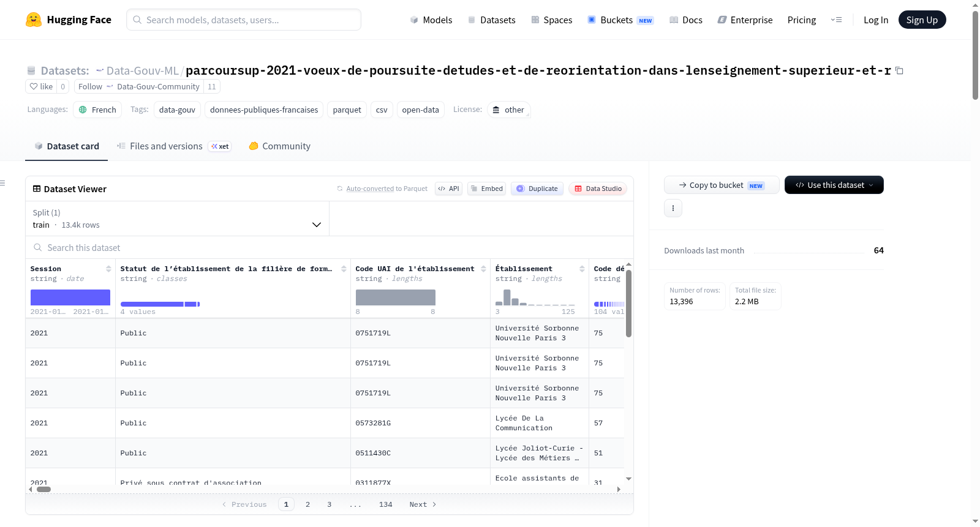Viewport: 980px width, 527px height.
Task: Click the Embed button
Action: click(x=487, y=189)
